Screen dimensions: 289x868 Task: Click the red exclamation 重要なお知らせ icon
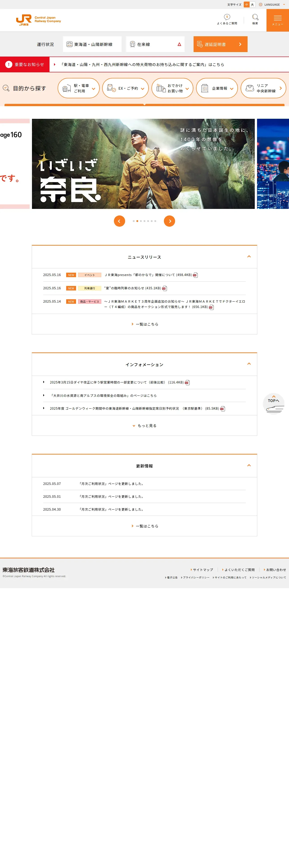[9, 64]
